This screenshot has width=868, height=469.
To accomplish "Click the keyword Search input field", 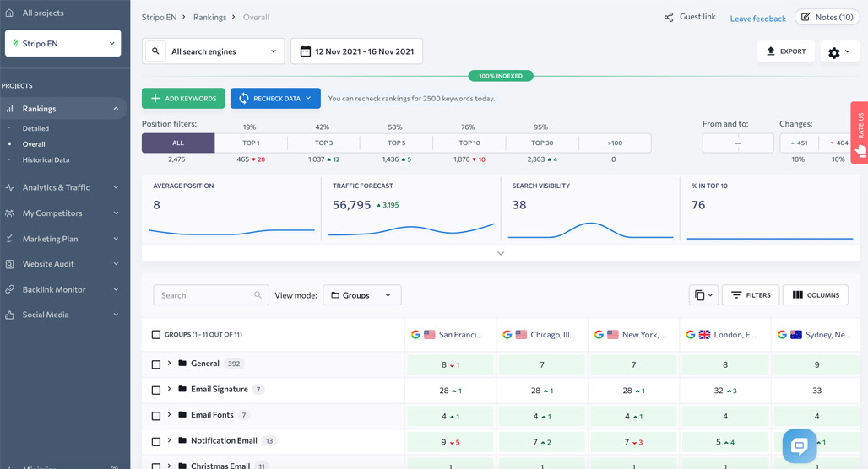I will pos(211,295).
